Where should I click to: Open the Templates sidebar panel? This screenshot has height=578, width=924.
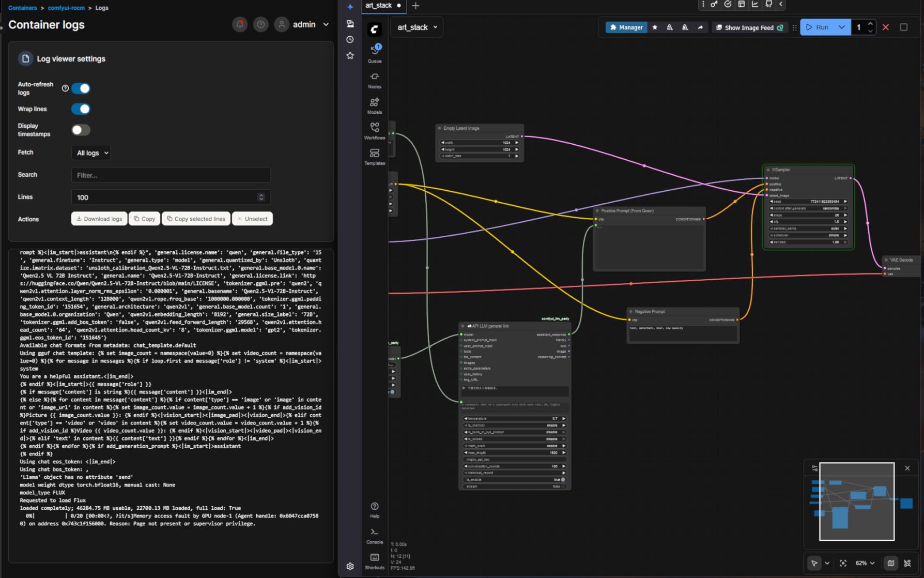[375, 157]
